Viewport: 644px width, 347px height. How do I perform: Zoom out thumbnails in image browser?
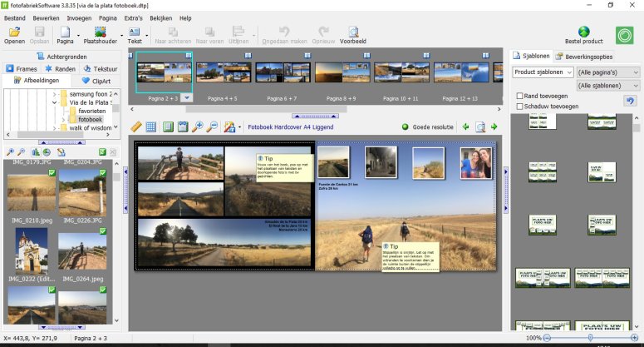pos(21,152)
